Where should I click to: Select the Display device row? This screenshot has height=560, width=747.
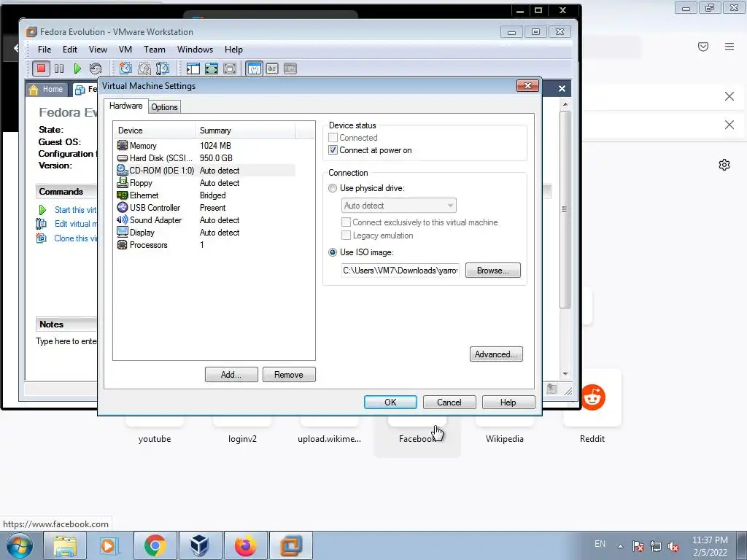(x=206, y=233)
